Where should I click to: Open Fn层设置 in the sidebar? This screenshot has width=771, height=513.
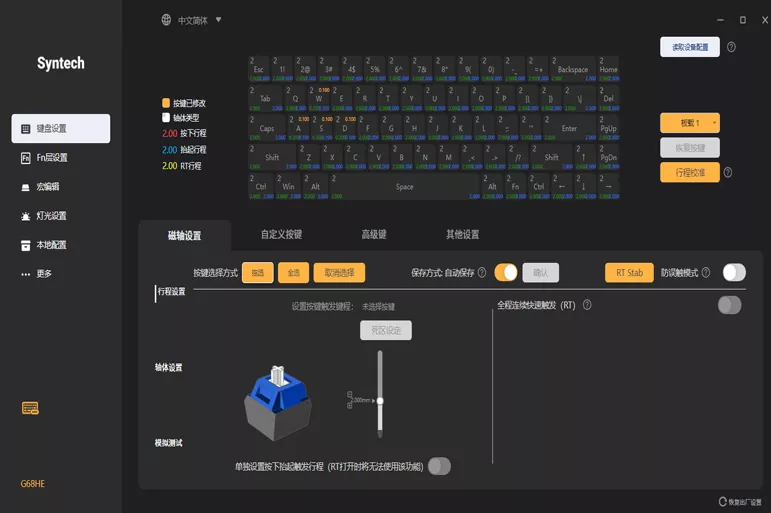point(44,158)
